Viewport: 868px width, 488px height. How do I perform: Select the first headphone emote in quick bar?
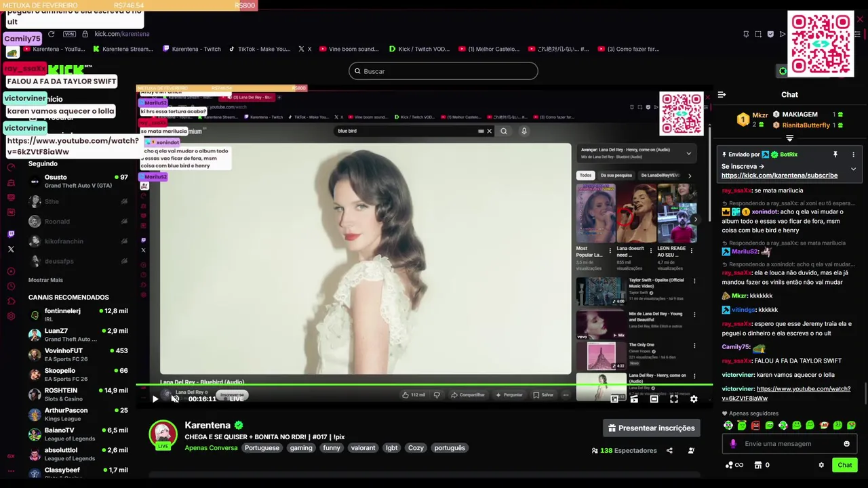pyautogui.click(x=728, y=426)
